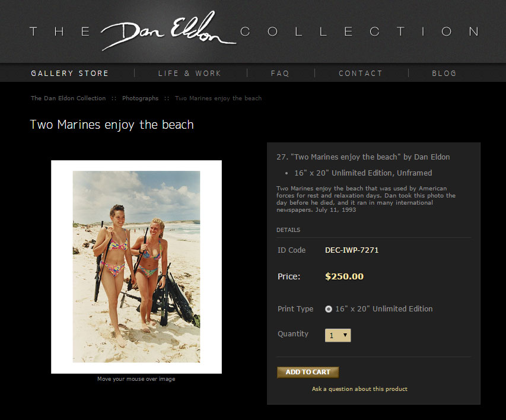Viewport: 506px width, 420px height.
Task: Open Ask a question about this product
Action: [x=359, y=389]
